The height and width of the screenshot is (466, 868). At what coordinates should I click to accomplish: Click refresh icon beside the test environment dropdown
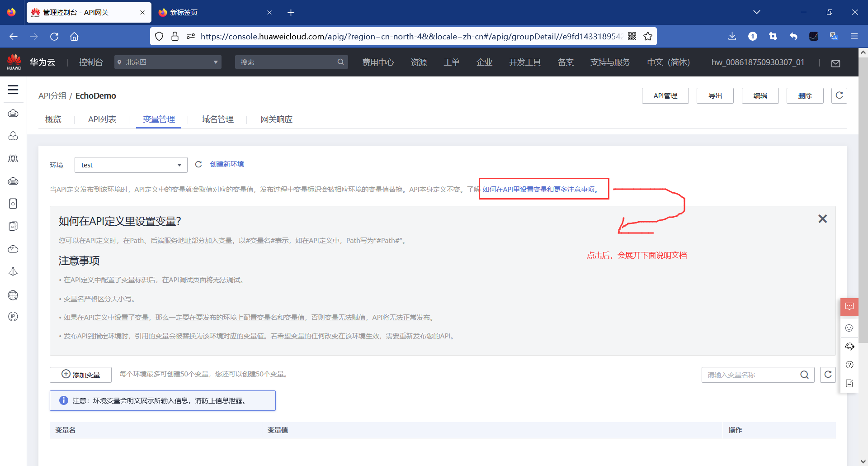[198, 164]
